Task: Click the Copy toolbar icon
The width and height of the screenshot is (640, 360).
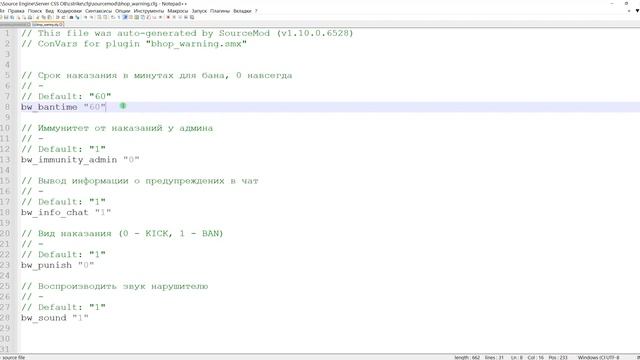Action: point(44,18)
